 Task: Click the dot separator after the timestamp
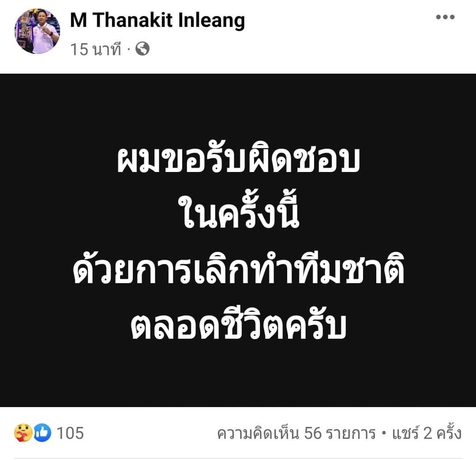click(128, 49)
